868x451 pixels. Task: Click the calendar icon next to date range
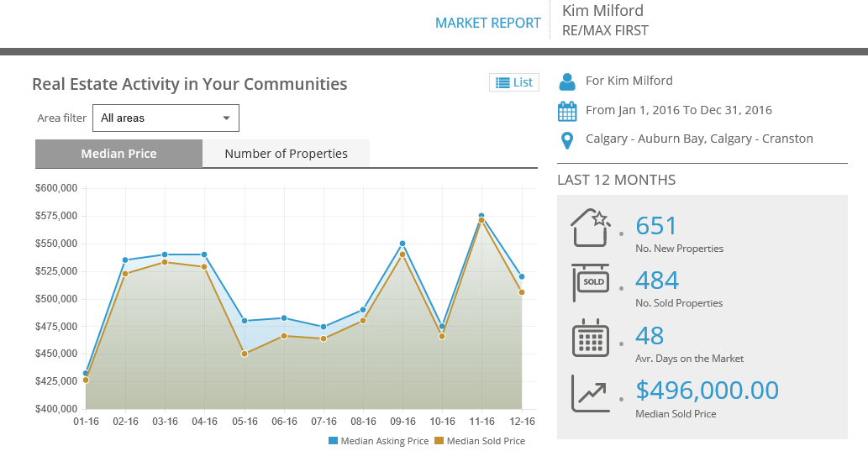[x=567, y=111]
